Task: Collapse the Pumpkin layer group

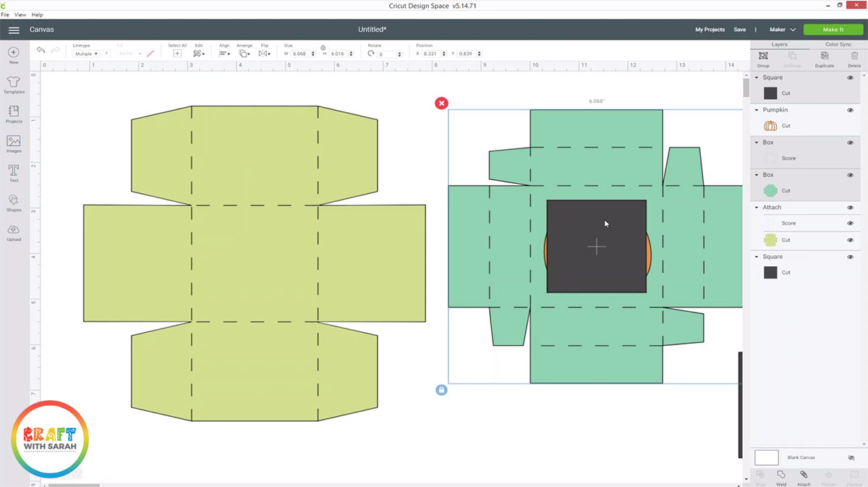Action: click(757, 110)
